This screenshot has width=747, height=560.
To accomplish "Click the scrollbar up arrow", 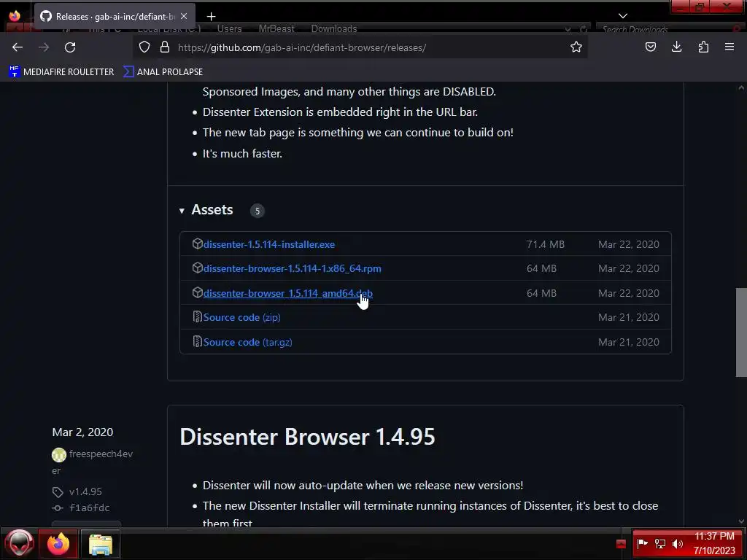I will click(x=741, y=87).
